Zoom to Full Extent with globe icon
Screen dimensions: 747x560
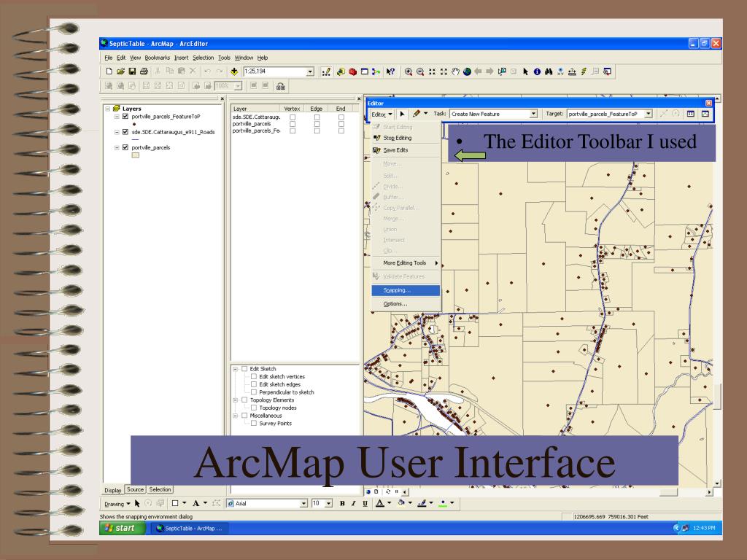pos(467,71)
